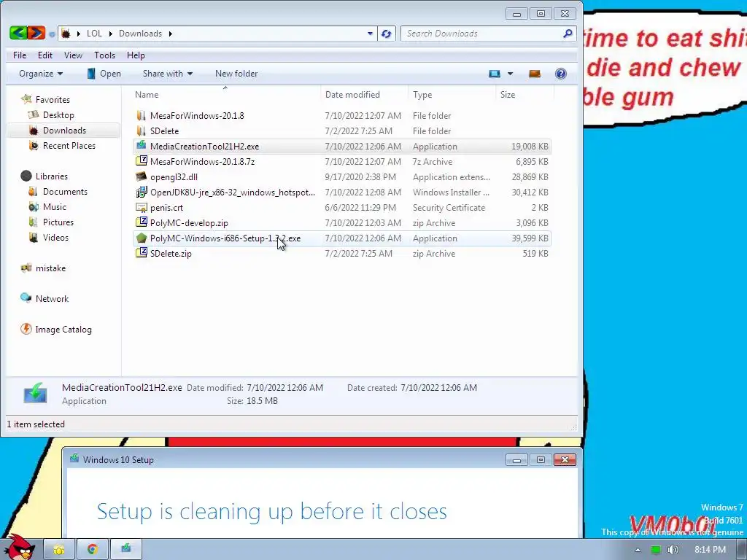This screenshot has width=747, height=560.
Task: Click the PolyMC-Windows-i686-Setup exe icon
Action: pos(141,238)
